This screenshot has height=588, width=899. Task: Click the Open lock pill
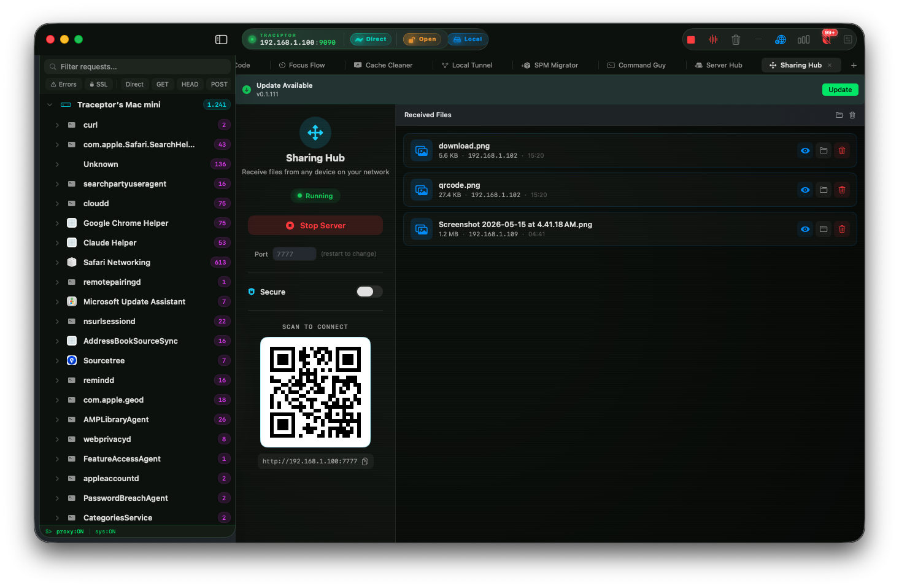pos(422,39)
